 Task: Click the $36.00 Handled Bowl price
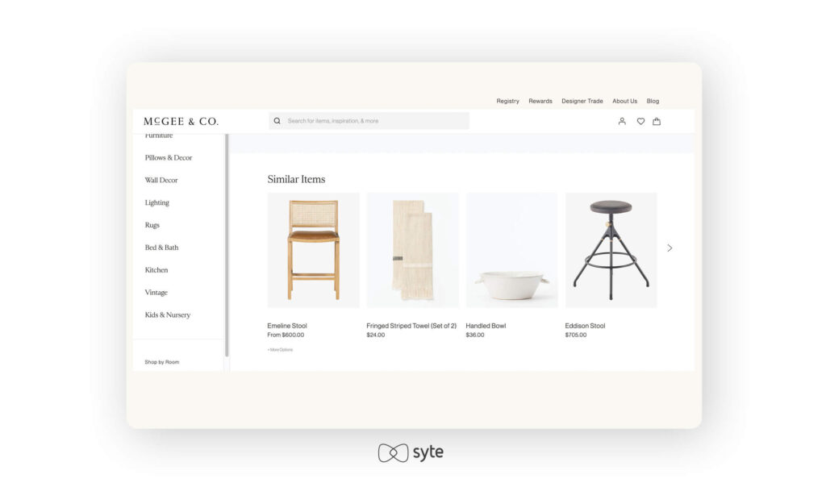click(475, 335)
